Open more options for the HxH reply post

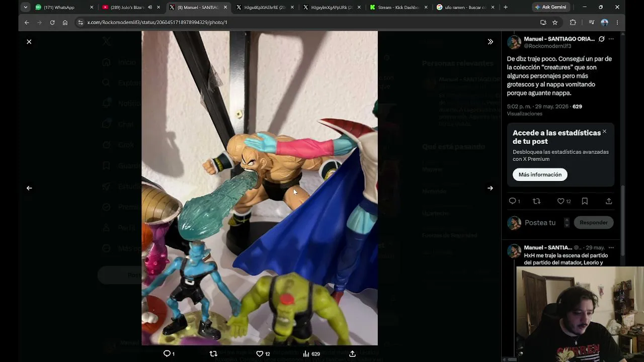[611, 247]
